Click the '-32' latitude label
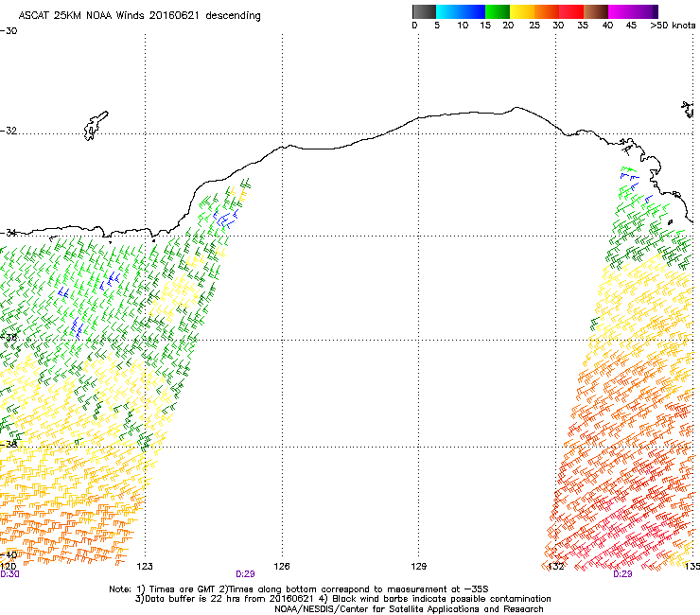Image resolution: width=700 pixels, height=615 pixels. click(9, 131)
